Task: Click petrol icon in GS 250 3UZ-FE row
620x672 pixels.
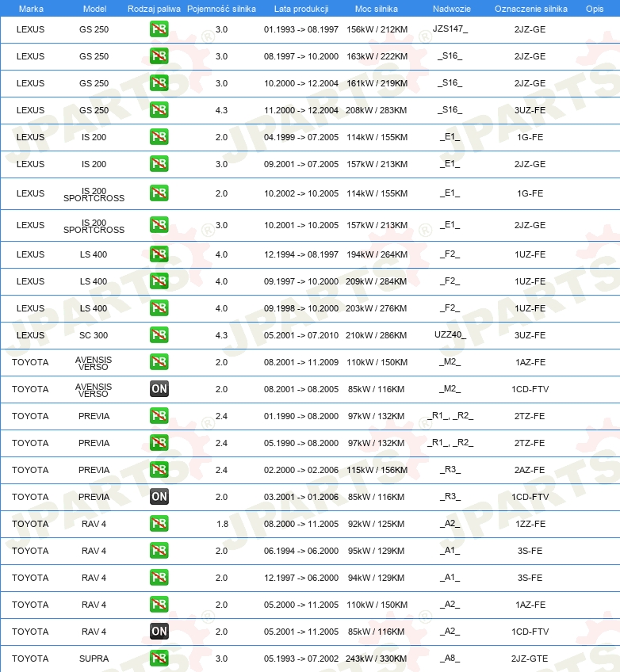Action: pyautogui.click(x=159, y=110)
